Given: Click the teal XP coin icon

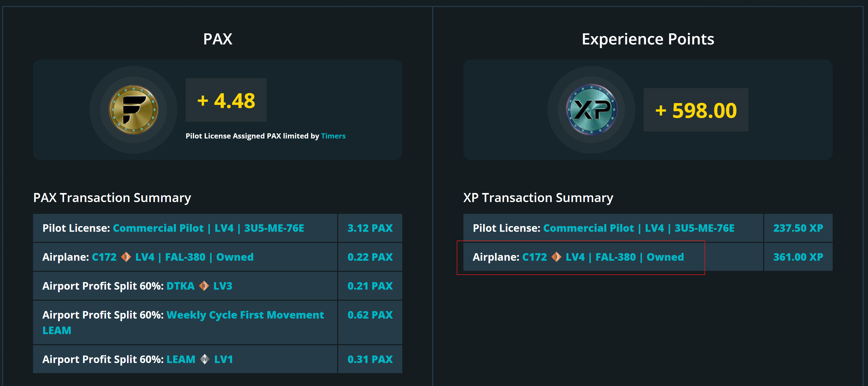Looking at the screenshot, I should (x=591, y=110).
